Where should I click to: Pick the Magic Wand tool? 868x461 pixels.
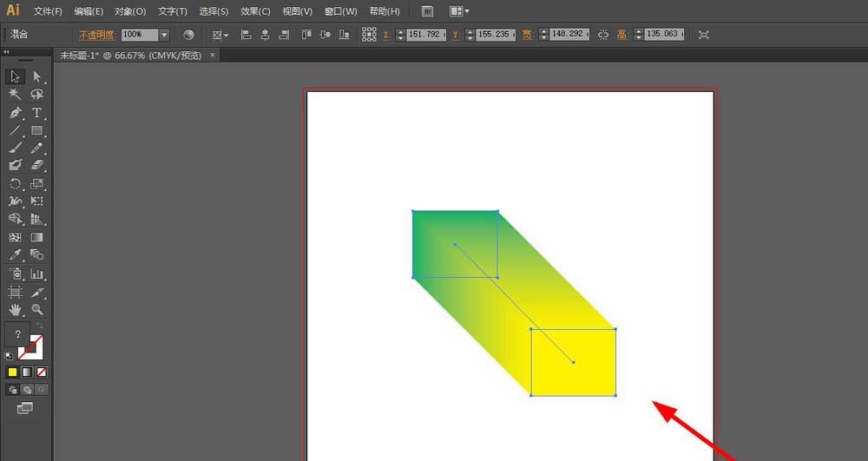15,95
